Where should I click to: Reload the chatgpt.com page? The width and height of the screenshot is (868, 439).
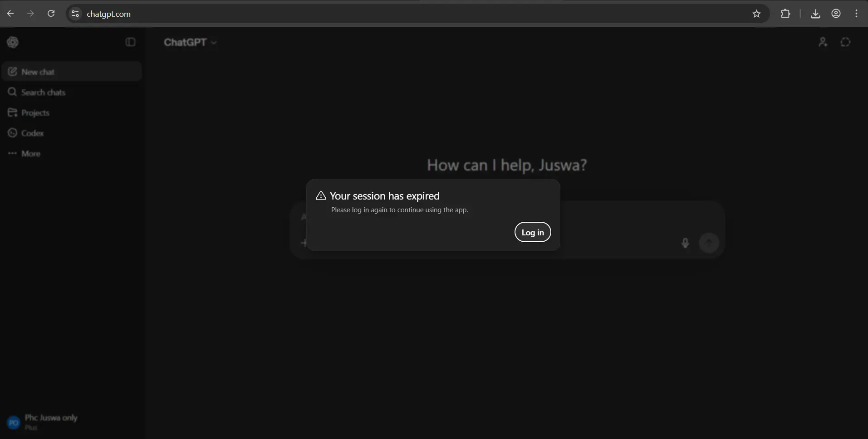[51, 14]
